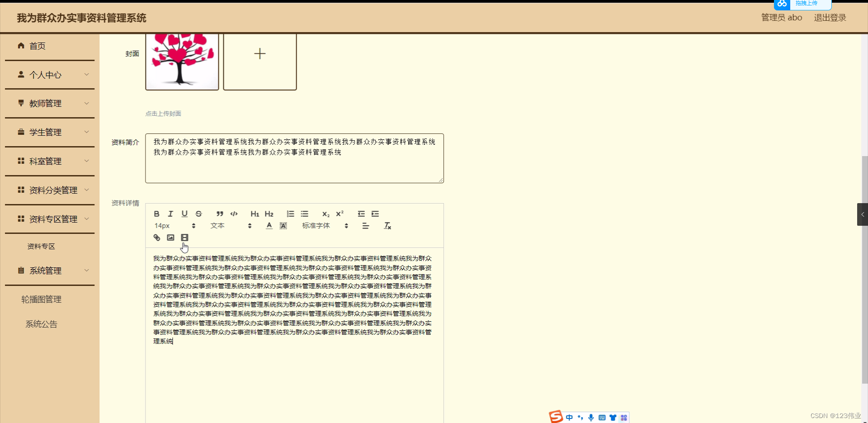This screenshot has height=423, width=868.
Task: Apply H1 heading in the editor toolbar
Action: pyautogui.click(x=255, y=214)
